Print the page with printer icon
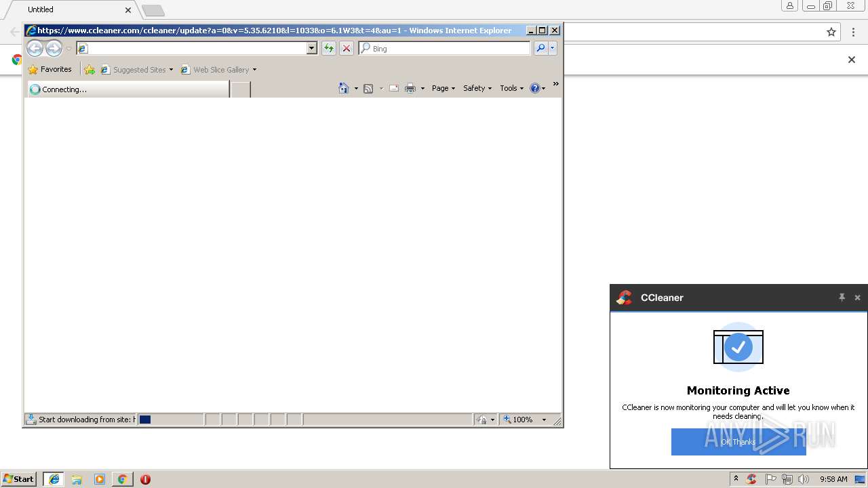This screenshot has width=868, height=488. pyautogui.click(x=410, y=88)
